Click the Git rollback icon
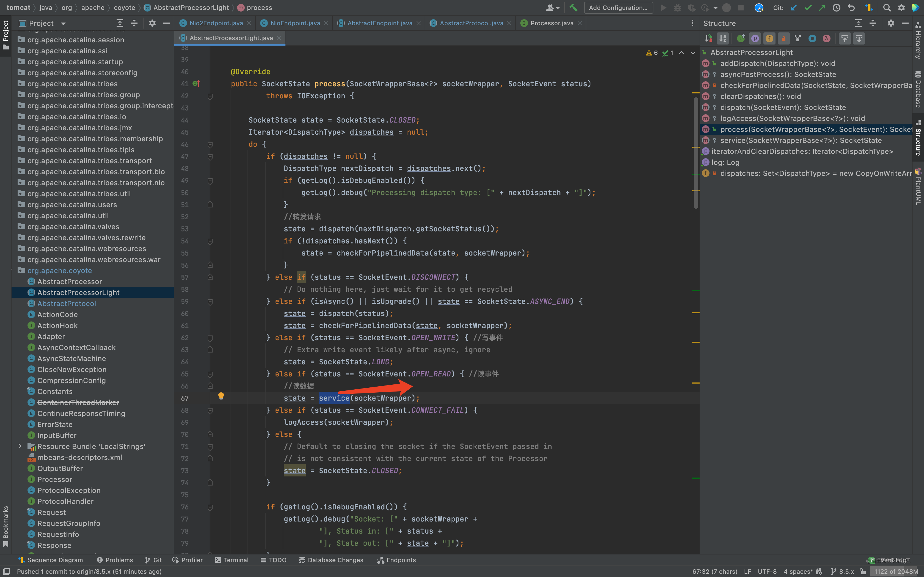This screenshot has height=577, width=924. click(x=851, y=8)
